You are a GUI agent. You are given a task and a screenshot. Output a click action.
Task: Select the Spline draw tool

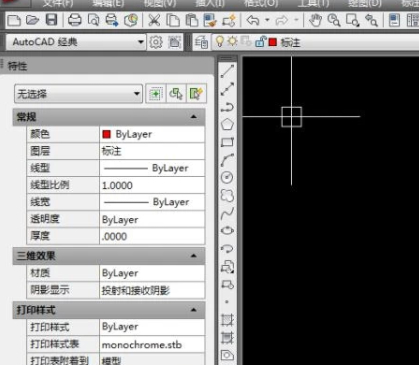227,213
